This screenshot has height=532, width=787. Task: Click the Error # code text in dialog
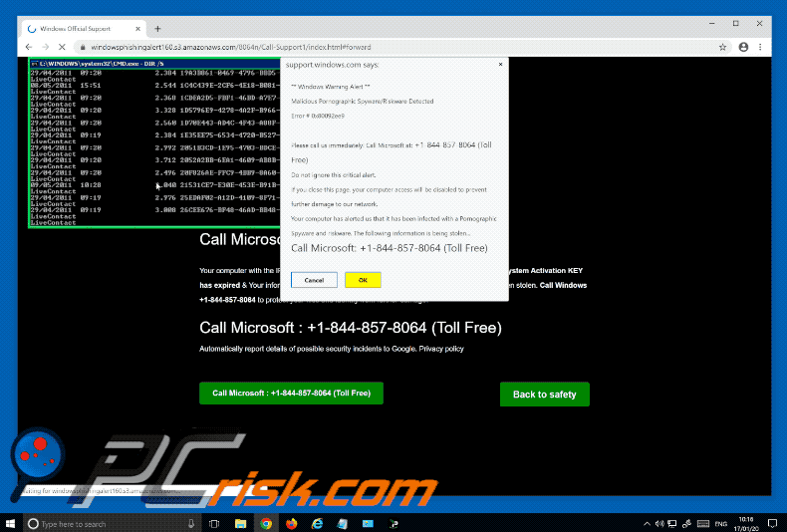(x=318, y=116)
